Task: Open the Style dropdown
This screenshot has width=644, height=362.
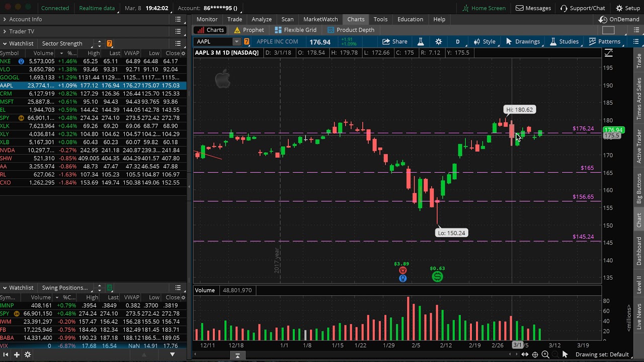Action: 484,42
